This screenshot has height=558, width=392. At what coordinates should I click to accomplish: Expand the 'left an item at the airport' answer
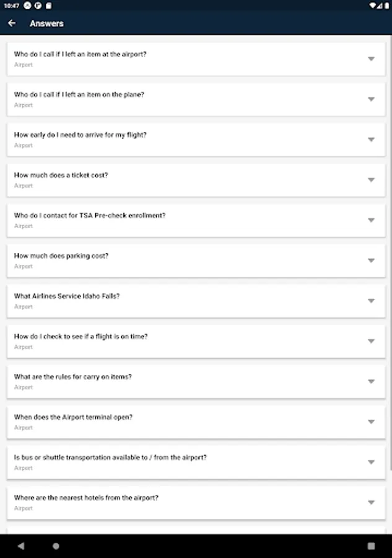(371, 59)
